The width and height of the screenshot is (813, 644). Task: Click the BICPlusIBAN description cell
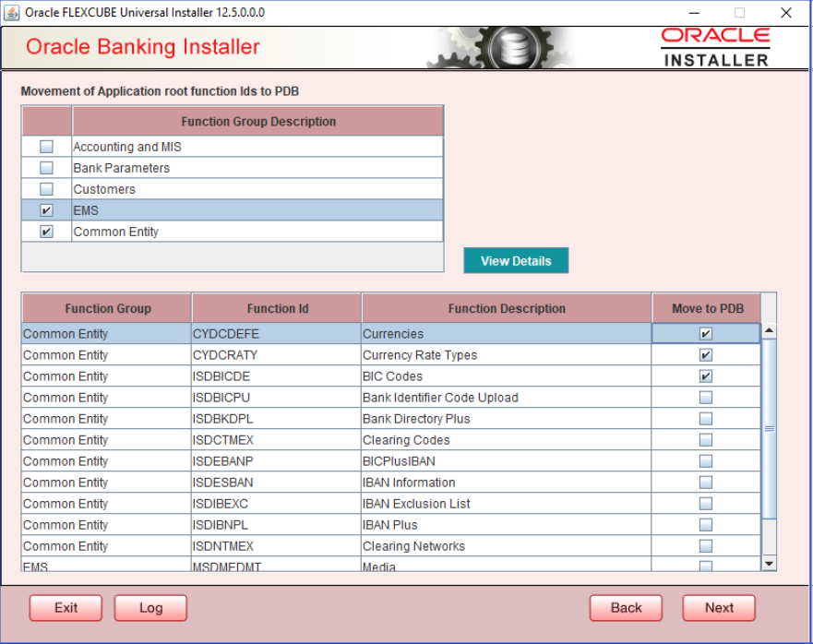tap(506, 461)
